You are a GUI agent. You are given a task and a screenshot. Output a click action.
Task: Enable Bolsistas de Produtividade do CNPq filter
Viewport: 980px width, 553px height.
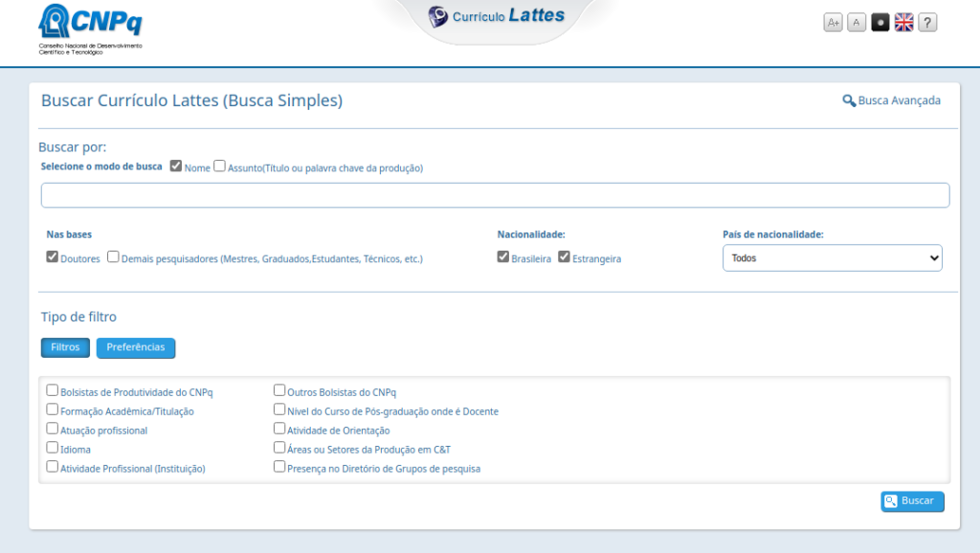click(53, 390)
